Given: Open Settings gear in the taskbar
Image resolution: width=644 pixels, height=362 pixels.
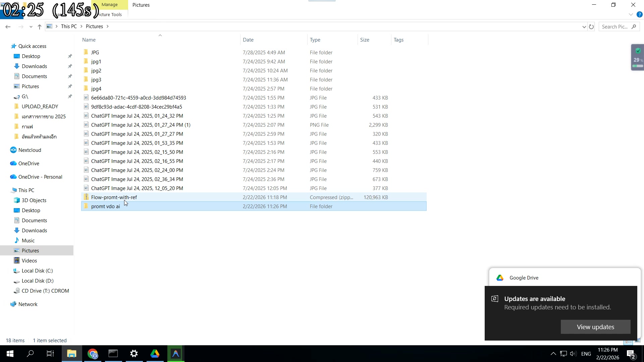Looking at the screenshot, I should [134, 354].
